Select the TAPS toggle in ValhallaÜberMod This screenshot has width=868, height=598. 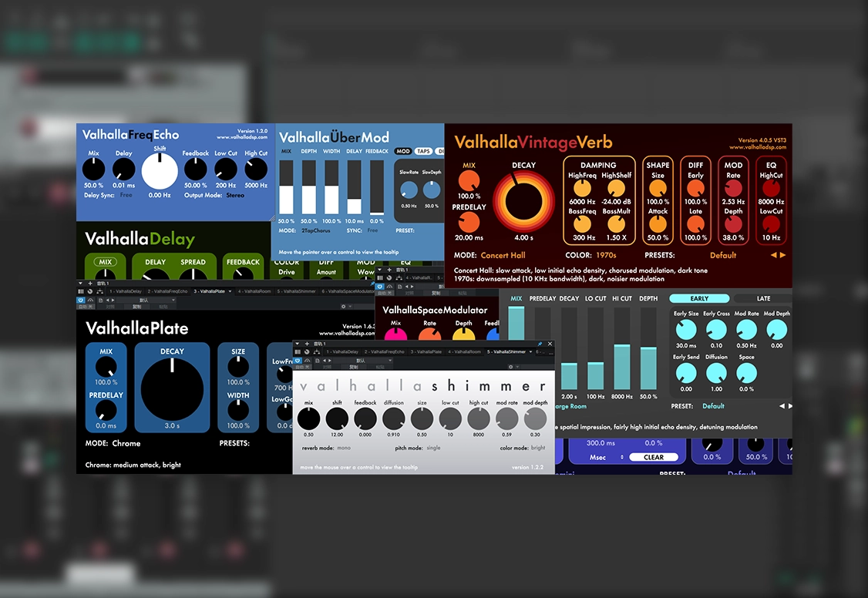point(423,152)
